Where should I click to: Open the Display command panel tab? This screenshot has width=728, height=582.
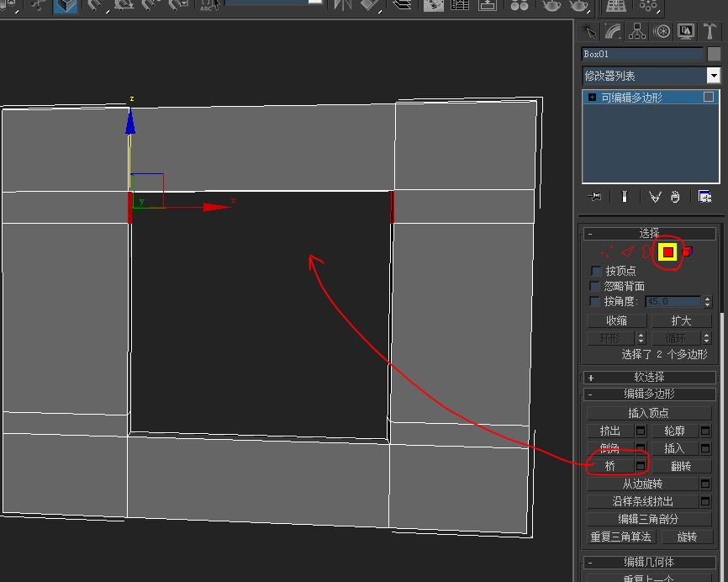click(686, 32)
